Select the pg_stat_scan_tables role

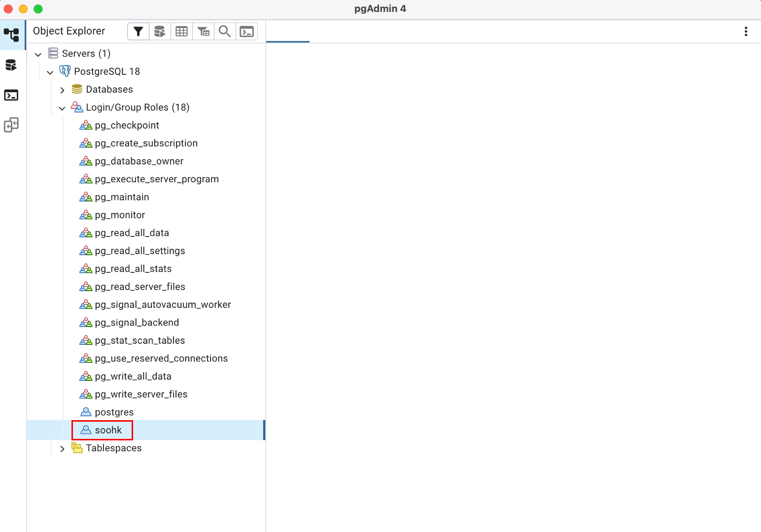click(x=140, y=340)
